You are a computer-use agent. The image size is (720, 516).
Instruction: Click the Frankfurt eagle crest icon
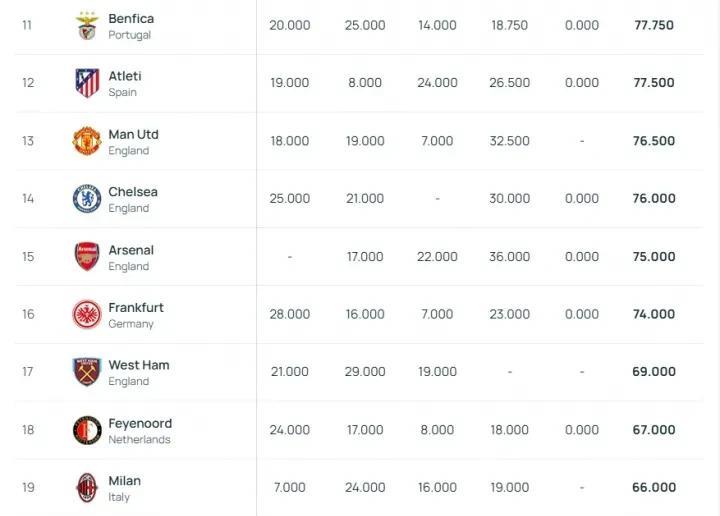(x=87, y=315)
